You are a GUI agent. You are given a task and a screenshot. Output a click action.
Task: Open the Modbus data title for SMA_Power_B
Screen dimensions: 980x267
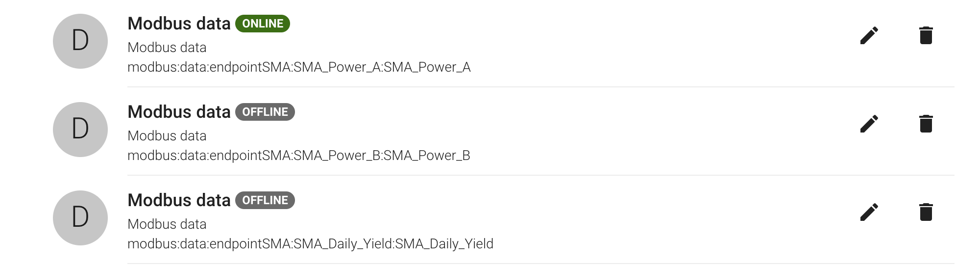179,112
